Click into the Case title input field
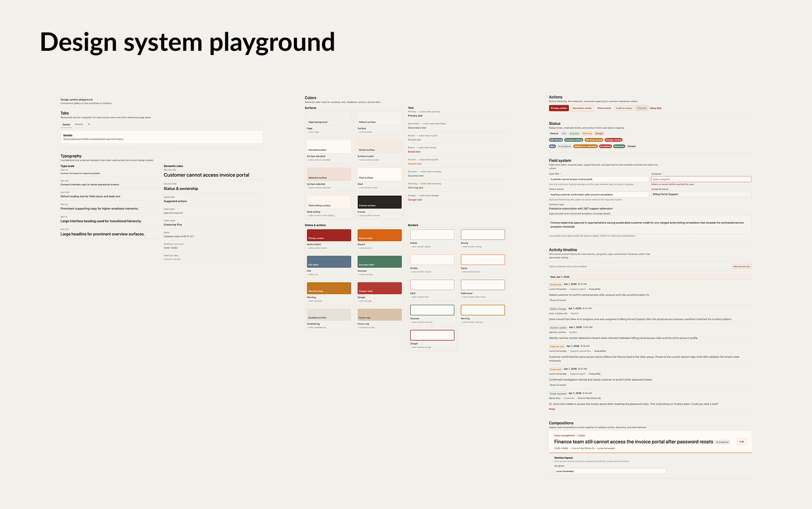This screenshot has width=812, height=509. click(598, 179)
